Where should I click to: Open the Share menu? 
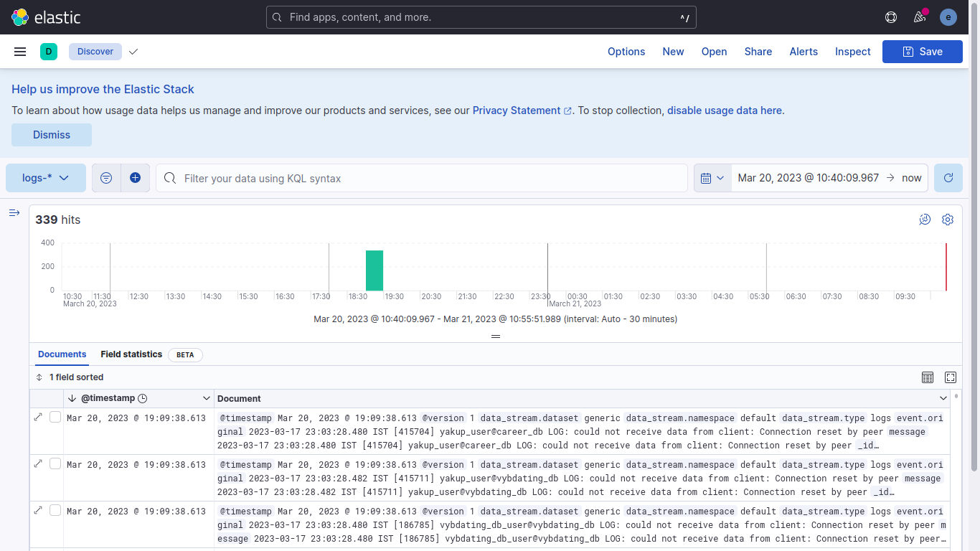758,52
